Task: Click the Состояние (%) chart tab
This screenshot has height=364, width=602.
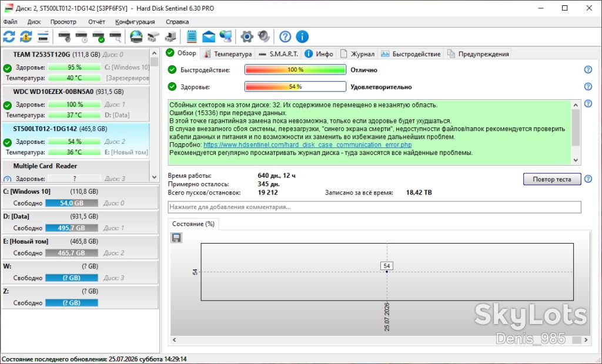Action: (193, 224)
